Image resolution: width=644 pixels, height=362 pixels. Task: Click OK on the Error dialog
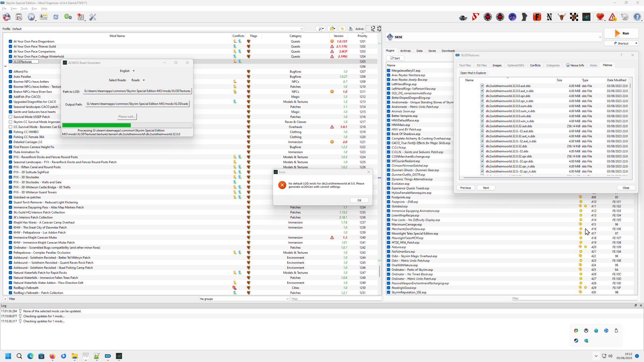pos(359,200)
